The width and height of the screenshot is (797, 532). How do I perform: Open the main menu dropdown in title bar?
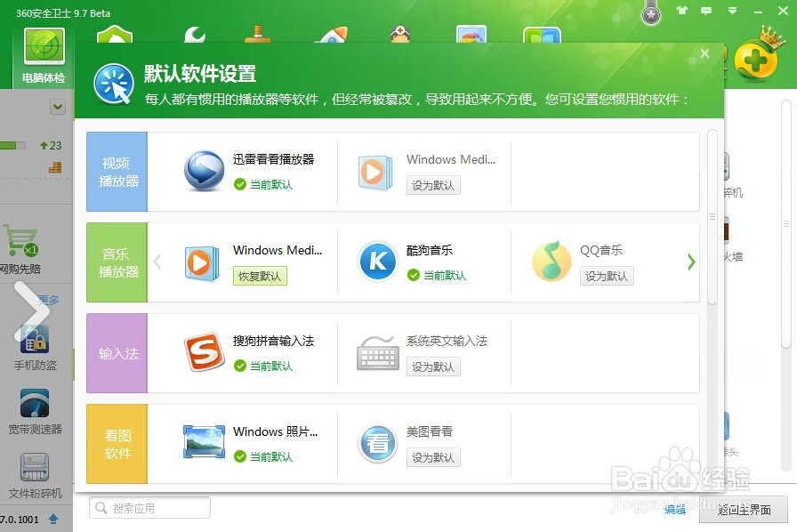click(x=732, y=10)
